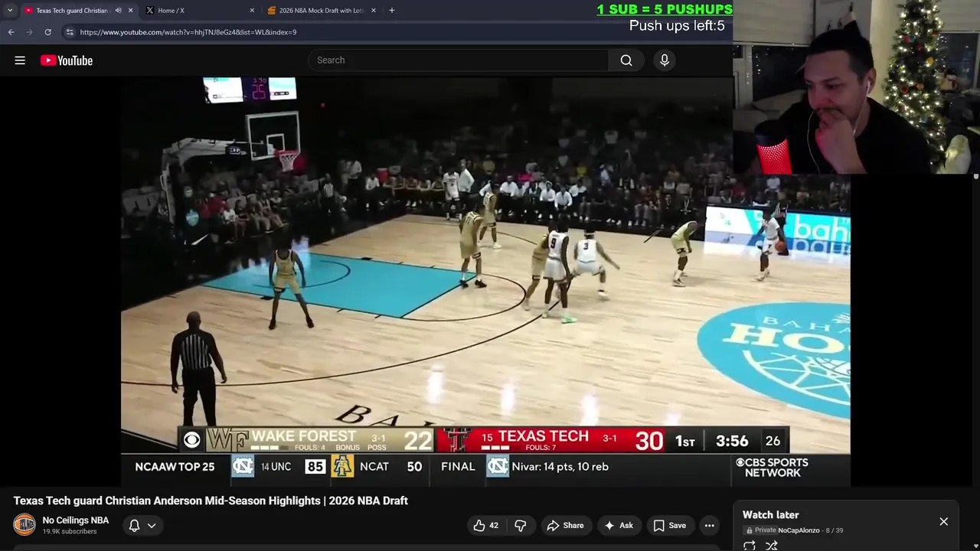The width and height of the screenshot is (980, 551).
Task: Click the search magnifier button
Action: [626, 60]
